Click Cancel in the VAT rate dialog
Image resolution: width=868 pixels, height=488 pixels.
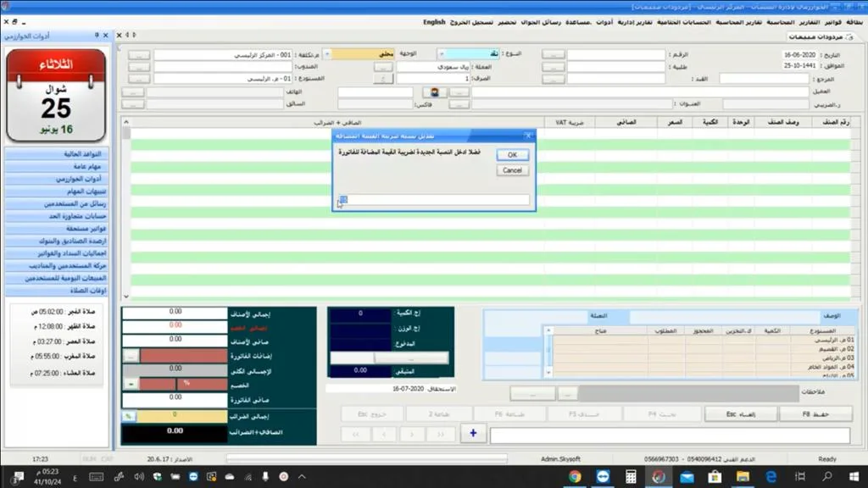[512, 170]
